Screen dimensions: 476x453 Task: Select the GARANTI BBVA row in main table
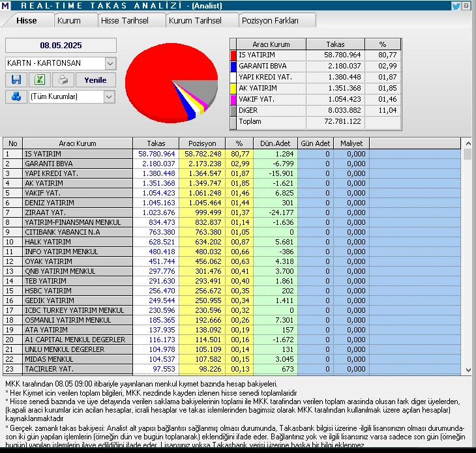(x=232, y=164)
